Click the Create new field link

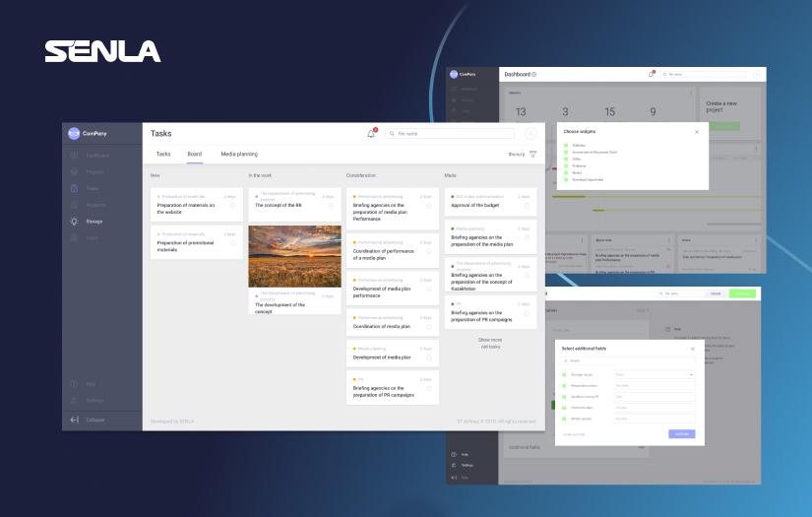[x=573, y=434]
